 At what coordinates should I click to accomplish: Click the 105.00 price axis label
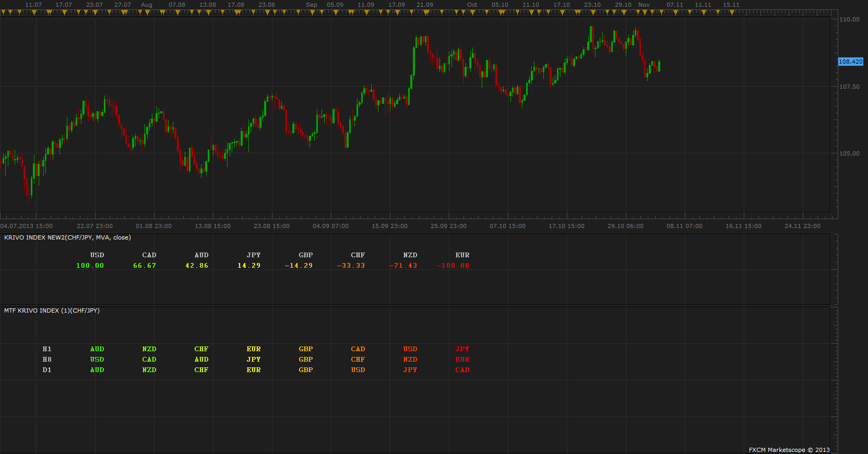click(x=849, y=153)
